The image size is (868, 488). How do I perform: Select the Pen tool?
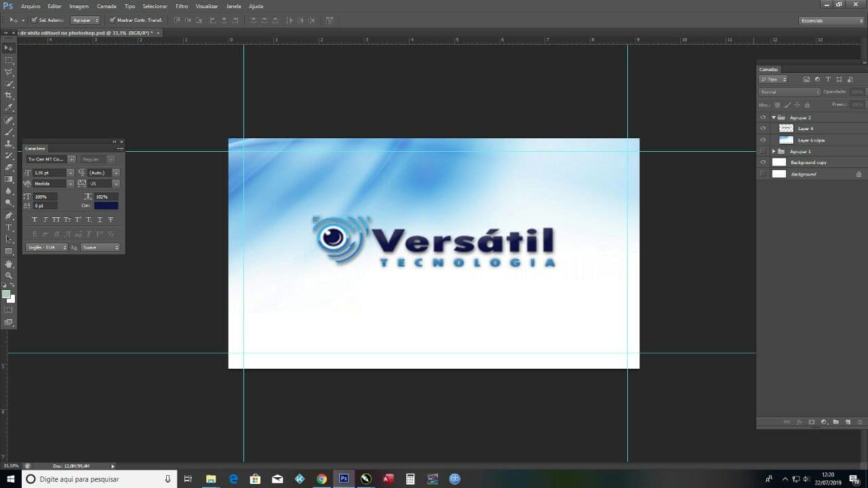(9, 216)
